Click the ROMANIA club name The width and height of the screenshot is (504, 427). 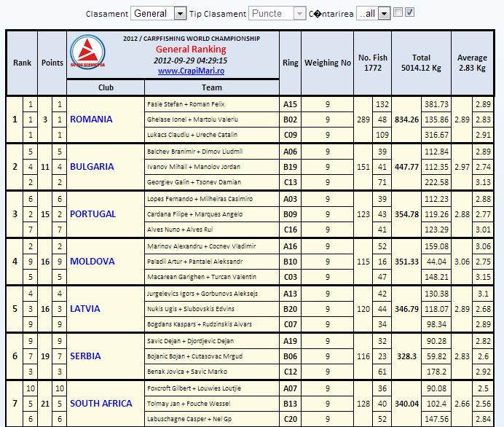(91, 120)
